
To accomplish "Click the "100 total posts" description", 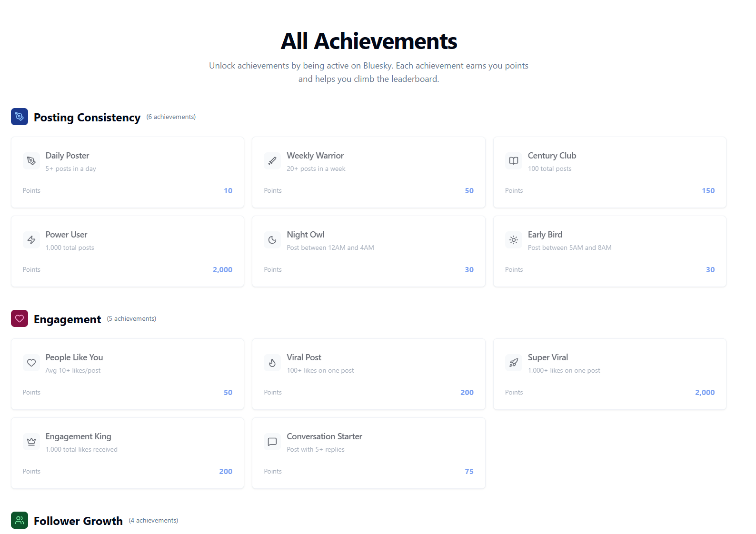I will coord(549,168).
